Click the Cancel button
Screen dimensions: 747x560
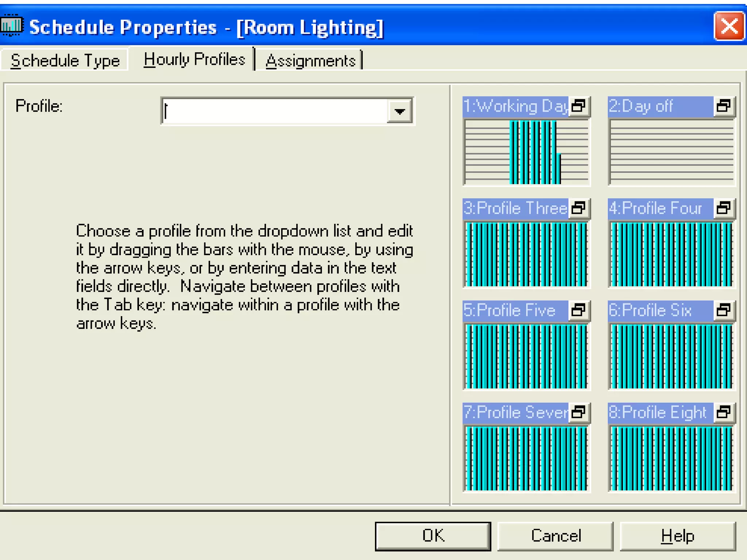(556, 536)
